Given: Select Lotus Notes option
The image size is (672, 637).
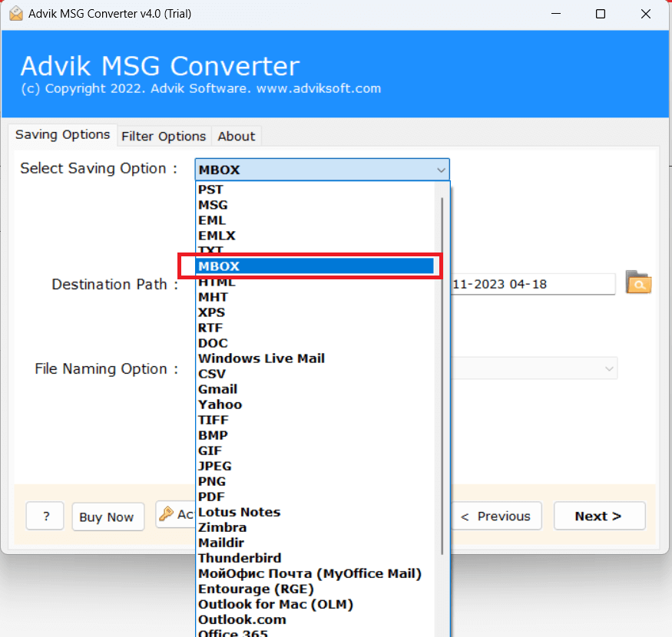Looking at the screenshot, I should [x=316, y=512].
